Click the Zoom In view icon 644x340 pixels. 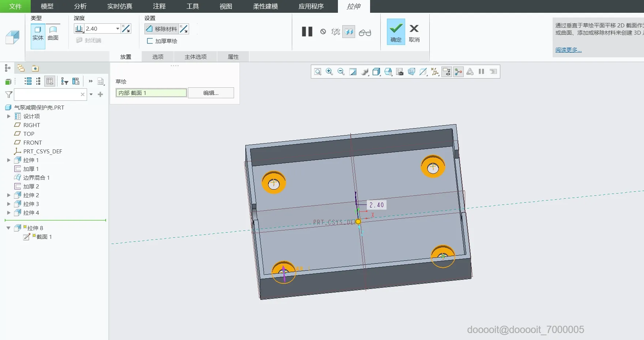click(329, 72)
